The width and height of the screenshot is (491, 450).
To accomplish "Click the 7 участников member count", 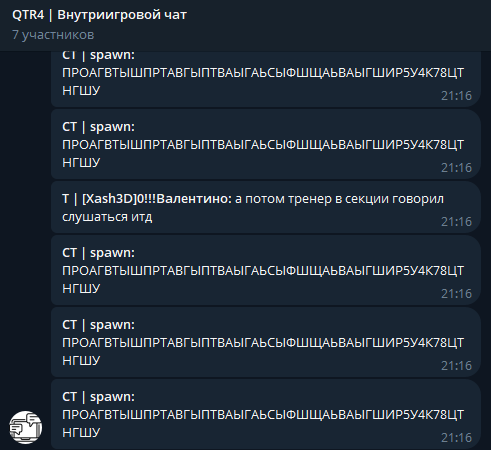I will point(53,35).
